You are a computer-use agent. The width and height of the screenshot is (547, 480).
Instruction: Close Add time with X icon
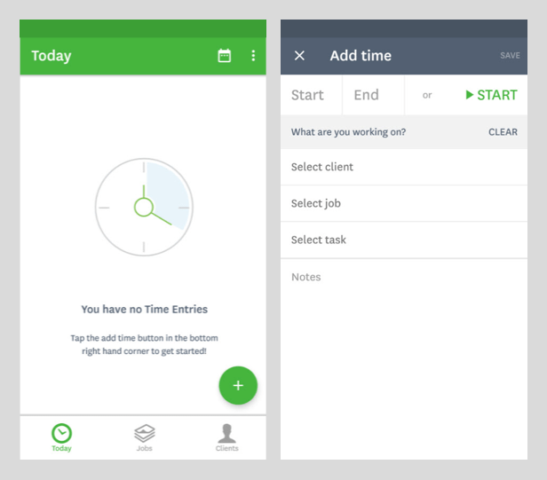299,55
